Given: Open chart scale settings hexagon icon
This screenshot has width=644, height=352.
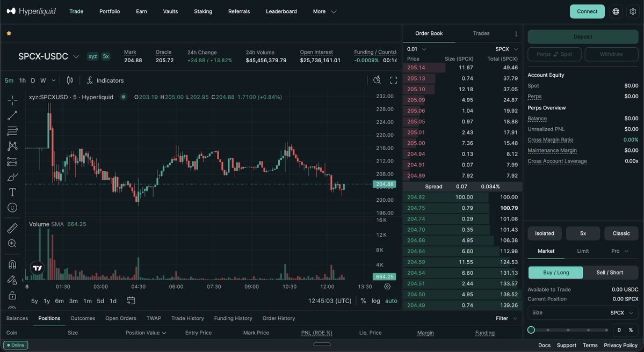Looking at the screenshot, I should click(387, 287).
